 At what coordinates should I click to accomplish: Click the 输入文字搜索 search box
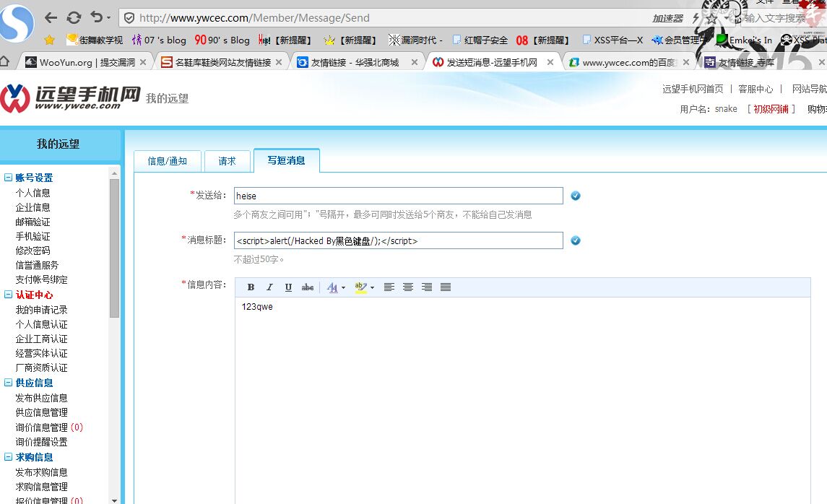[x=775, y=19]
